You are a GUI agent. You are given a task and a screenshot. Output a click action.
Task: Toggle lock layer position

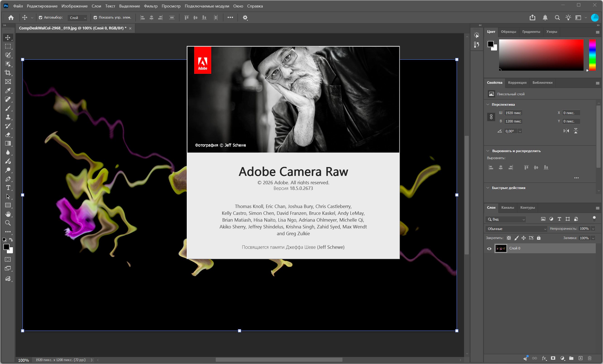524,238
